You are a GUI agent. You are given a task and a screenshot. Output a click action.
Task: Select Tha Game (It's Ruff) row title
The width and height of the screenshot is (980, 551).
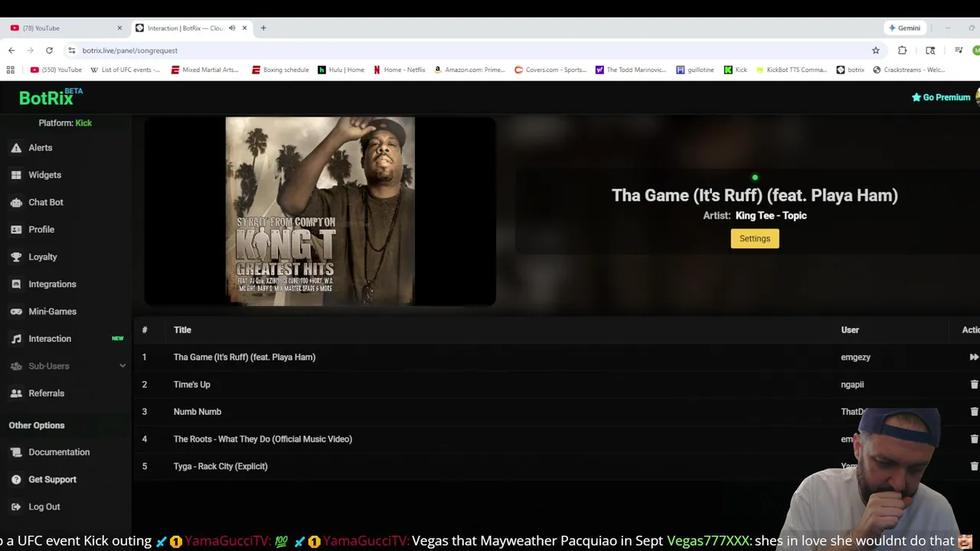[244, 357]
